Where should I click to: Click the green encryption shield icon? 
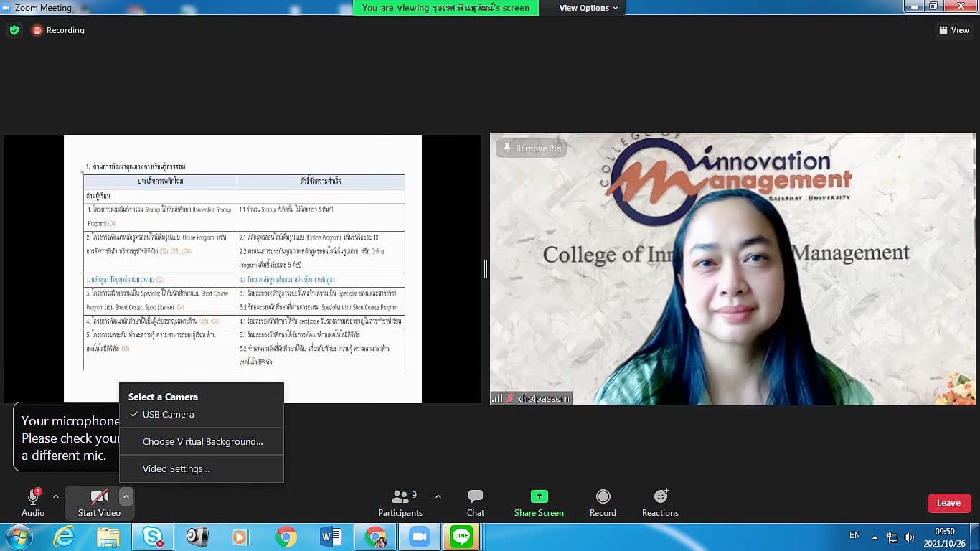click(14, 30)
